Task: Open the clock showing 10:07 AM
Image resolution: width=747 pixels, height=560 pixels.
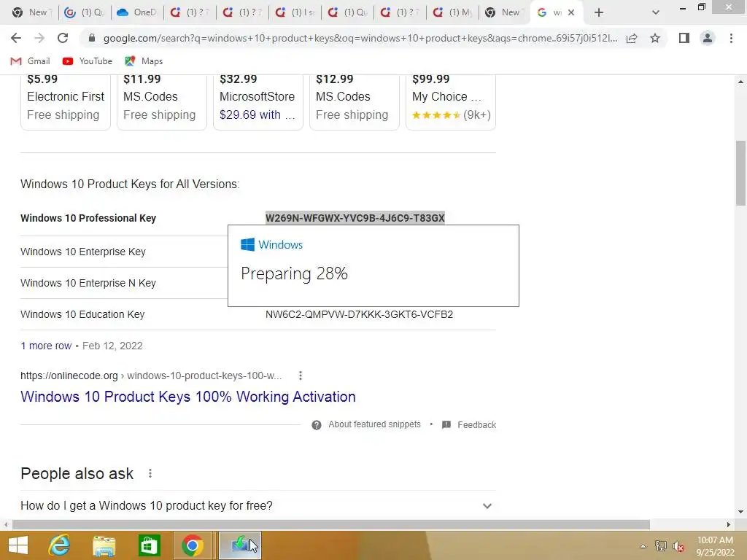Action: click(x=715, y=546)
